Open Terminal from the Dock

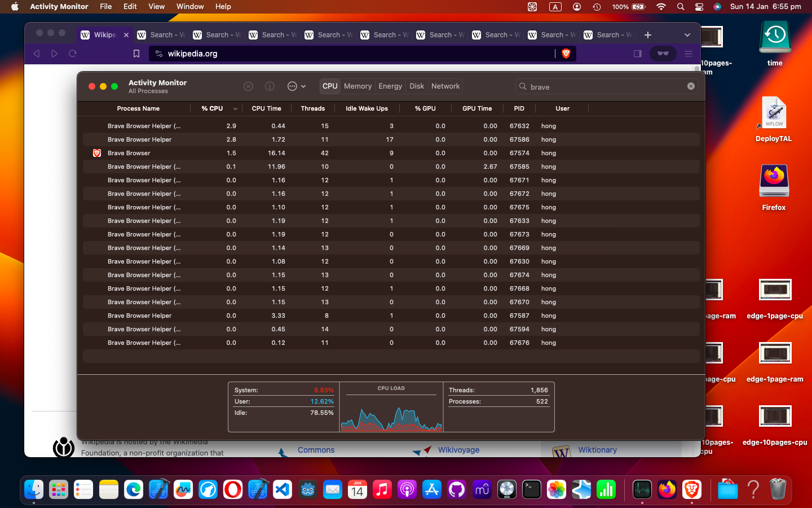point(531,490)
